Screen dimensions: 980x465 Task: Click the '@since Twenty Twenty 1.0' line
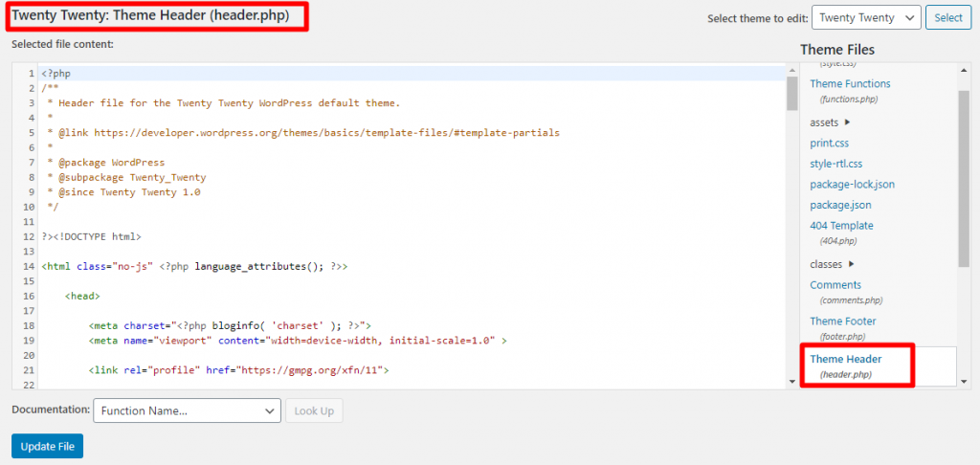(x=123, y=192)
